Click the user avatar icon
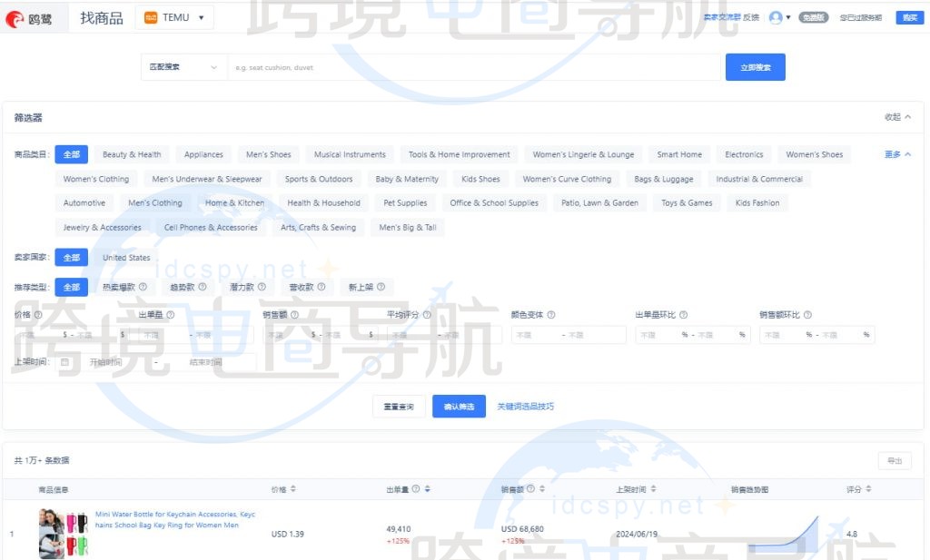930x560 pixels. click(777, 16)
